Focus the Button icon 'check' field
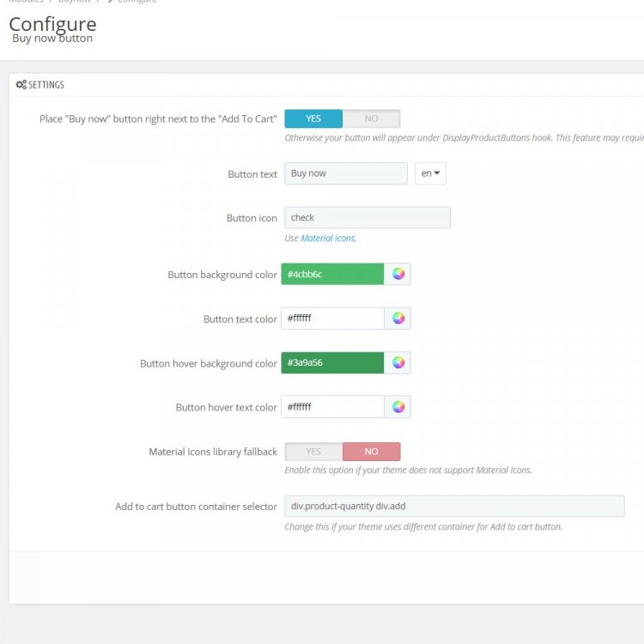 click(x=367, y=218)
